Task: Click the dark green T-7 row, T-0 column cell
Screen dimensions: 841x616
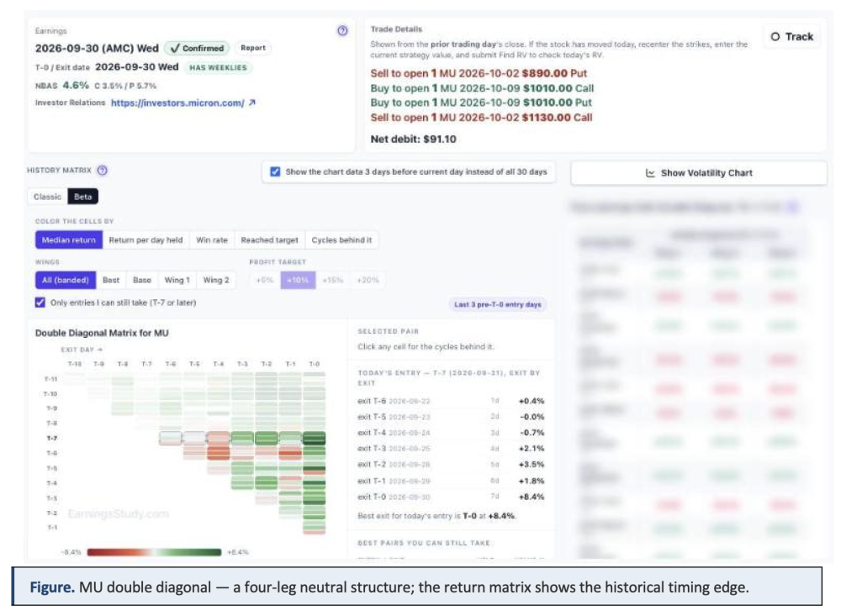Action: 315,439
